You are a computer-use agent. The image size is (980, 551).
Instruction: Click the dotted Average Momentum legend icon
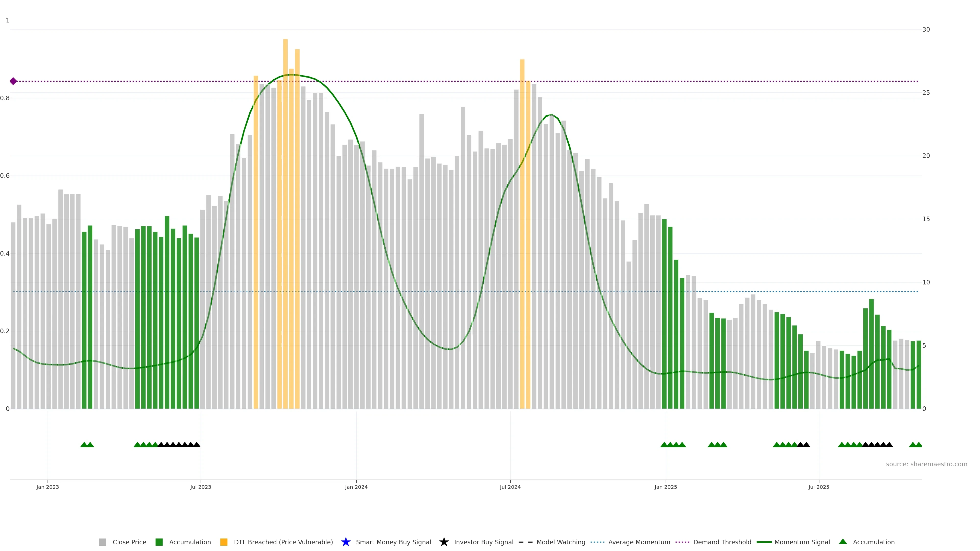[x=597, y=542]
